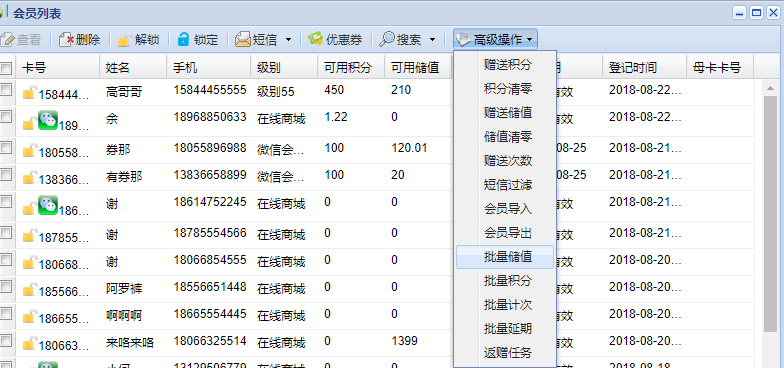Check the box for 有券那's row

click(6, 174)
